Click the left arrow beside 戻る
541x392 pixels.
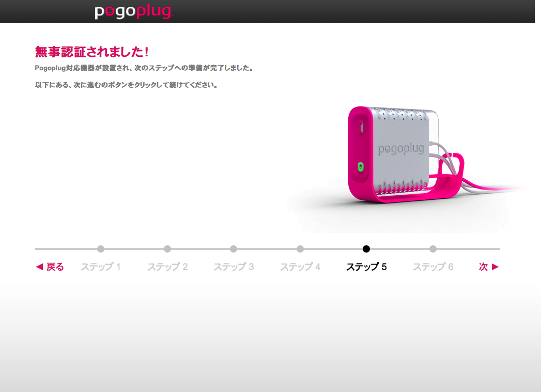[39, 267]
